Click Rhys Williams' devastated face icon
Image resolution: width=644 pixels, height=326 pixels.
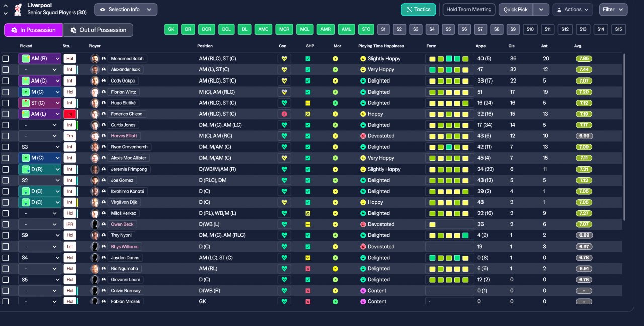(x=363, y=247)
